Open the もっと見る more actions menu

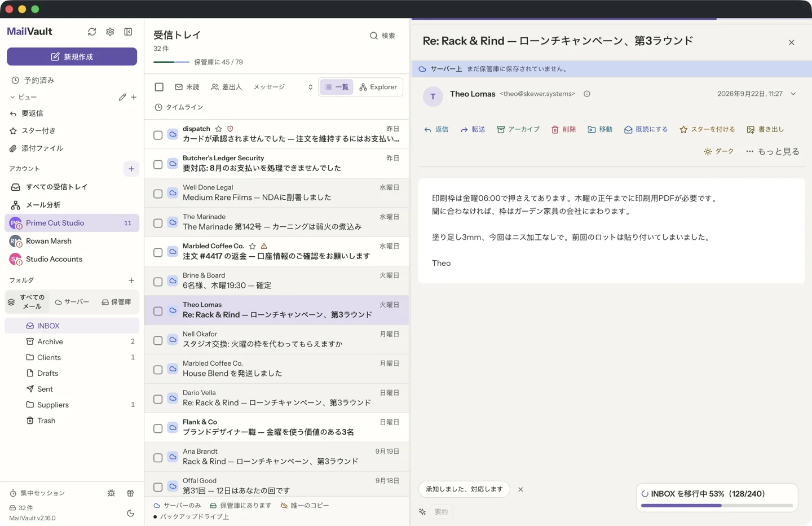tap(773, 151)
